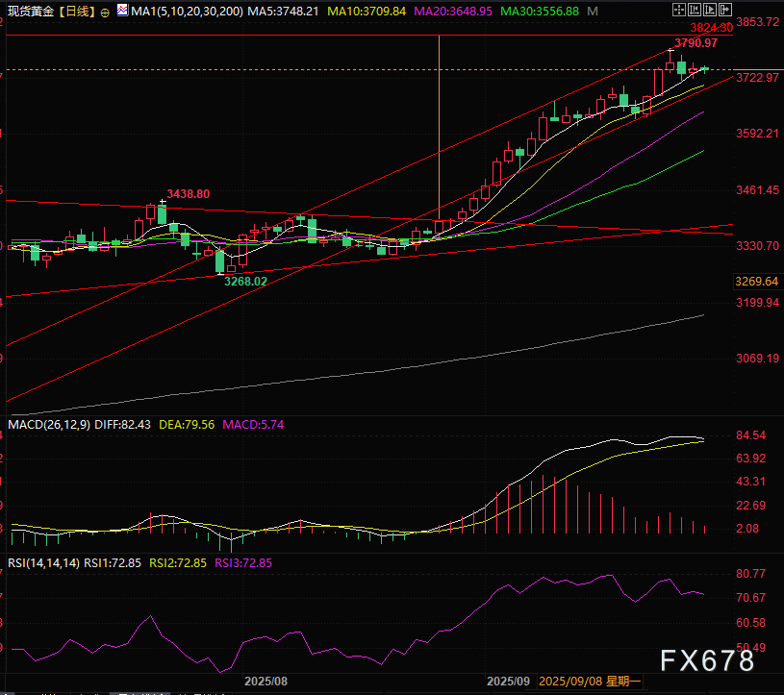Click the 3268.02 low price marker
The width and height of the screenshot is (784, 695).
[x=245, y=281]
